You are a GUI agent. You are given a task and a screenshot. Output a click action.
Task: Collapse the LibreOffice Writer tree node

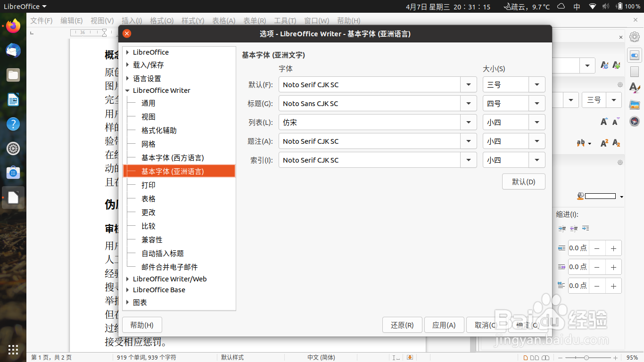[x=127, y=90]
